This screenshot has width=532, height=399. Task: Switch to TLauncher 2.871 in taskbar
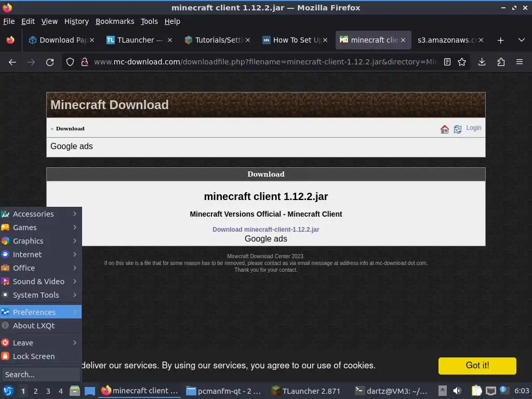click(306, 391)
